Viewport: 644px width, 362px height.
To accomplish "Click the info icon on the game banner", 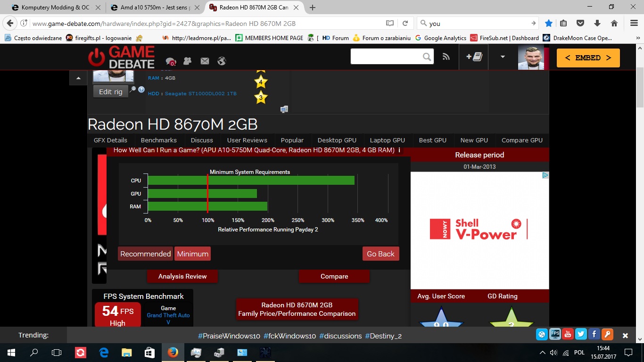I will [399, 150].
